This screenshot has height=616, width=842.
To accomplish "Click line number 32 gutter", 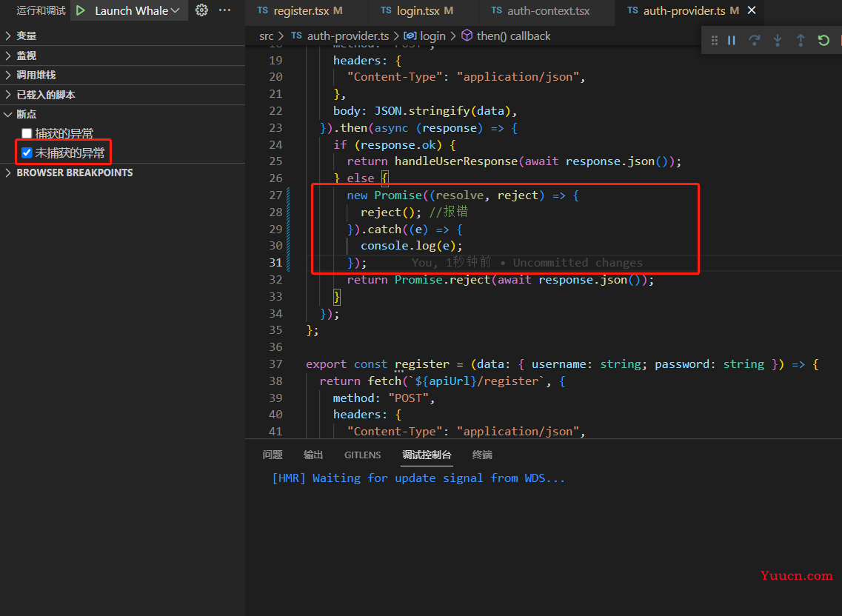I will coord(275,280).
